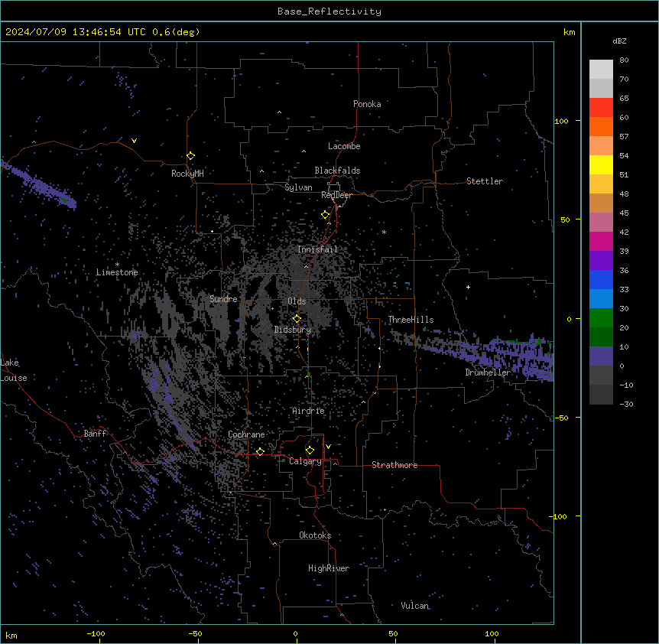Click the salmon 57-54 dBZ legend swatch
The image size is (659, 644).
click(x=601, y=146)
